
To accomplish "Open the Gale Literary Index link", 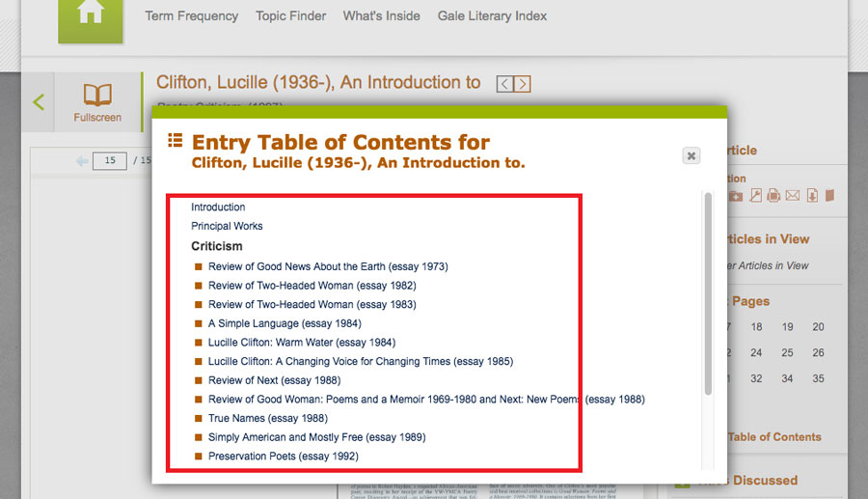I will (x=492, y=16).
